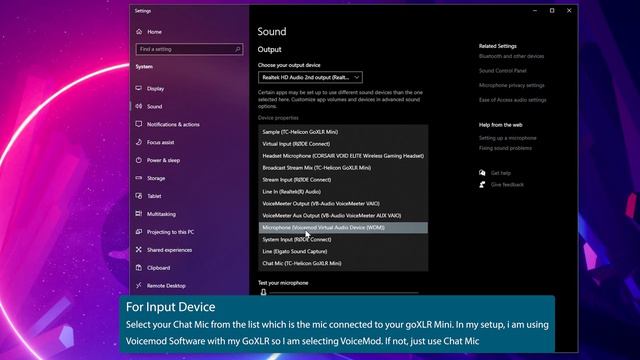
Task: Open Ease of Access audio settings link
Action: tap(512, 100)
